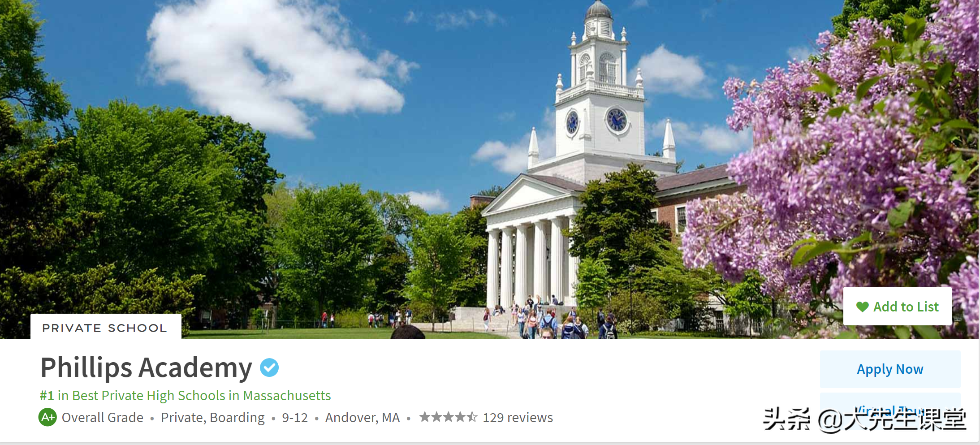Click the Overall Grade text

point(103,418)
